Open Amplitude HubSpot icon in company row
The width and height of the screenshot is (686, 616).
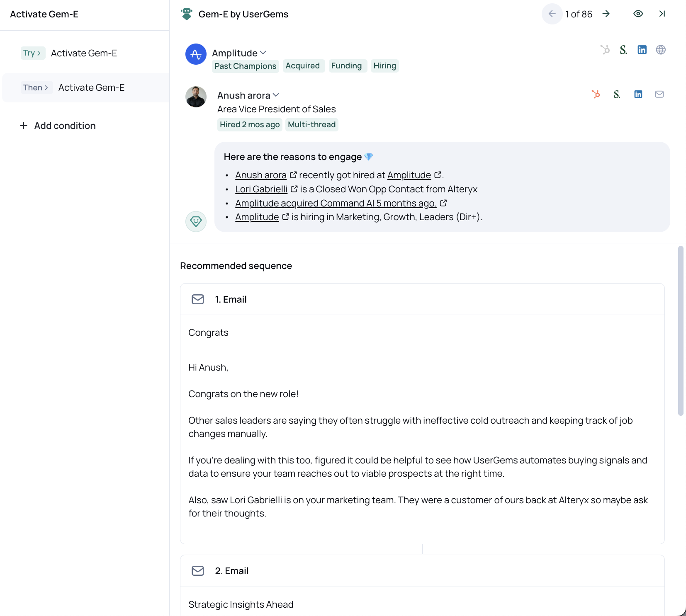tap(605, 50)
